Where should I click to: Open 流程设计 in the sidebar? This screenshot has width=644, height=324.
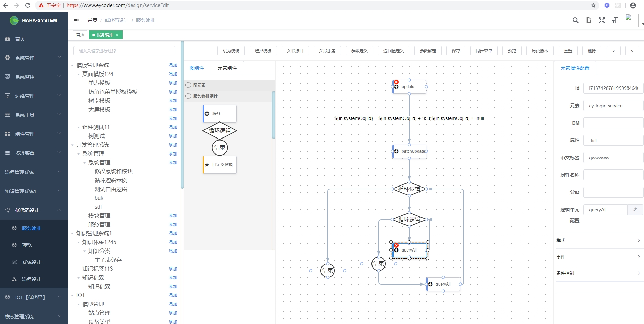click(x=34, y=279)
